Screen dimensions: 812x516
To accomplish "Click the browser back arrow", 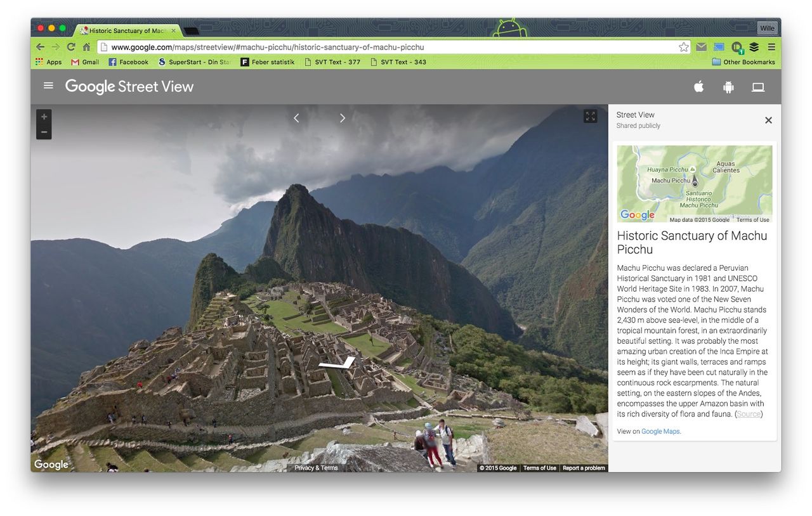I will tap(40, 47).
